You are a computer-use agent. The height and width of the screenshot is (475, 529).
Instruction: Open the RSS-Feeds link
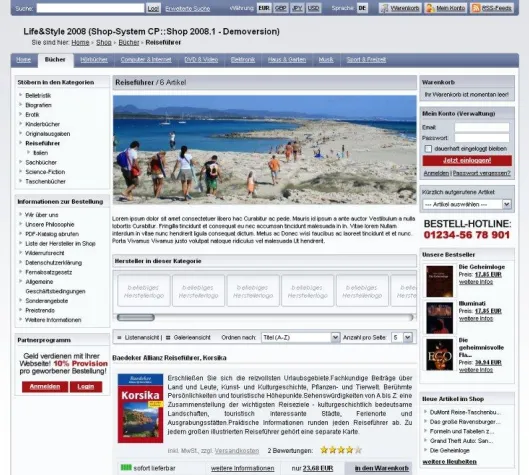[492, 8]
